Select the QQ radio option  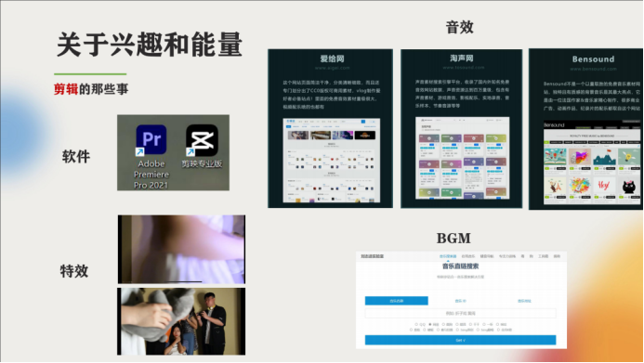click(x=420, y=324)
